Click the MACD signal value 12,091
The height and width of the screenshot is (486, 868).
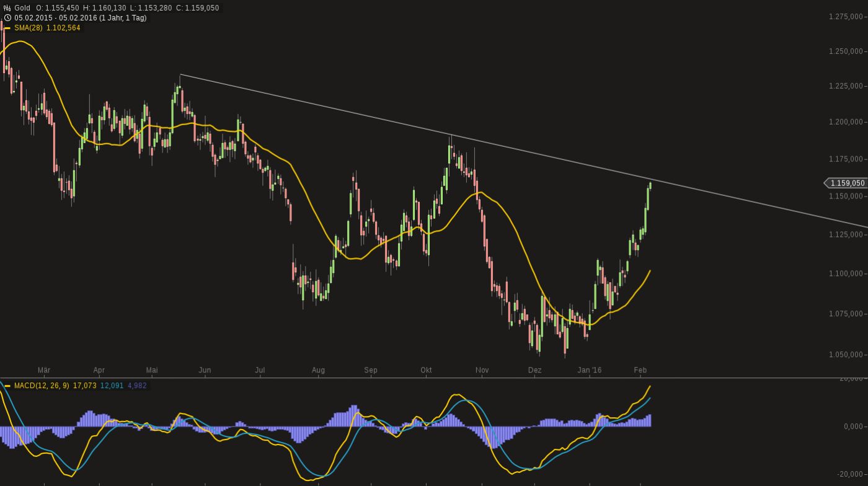[112, 386]
